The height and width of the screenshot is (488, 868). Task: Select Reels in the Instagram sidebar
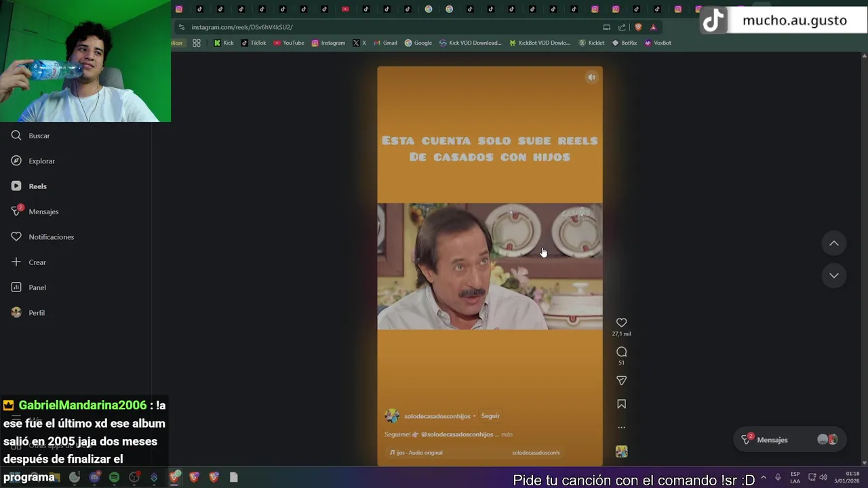tap(29, 186)
